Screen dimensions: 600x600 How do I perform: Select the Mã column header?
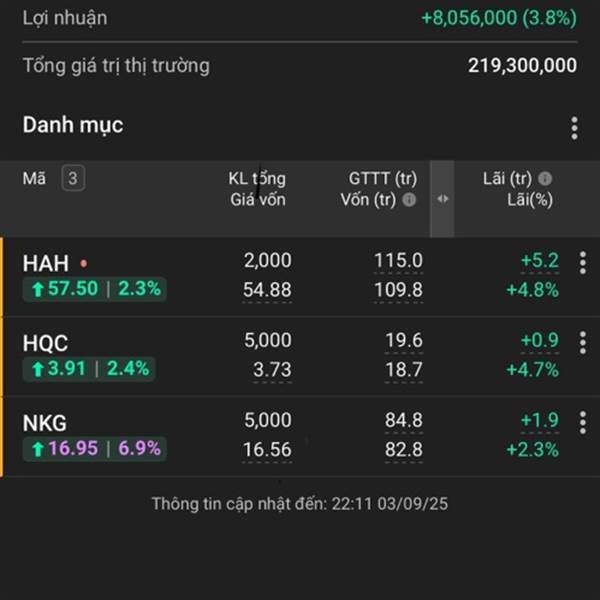[x=34, y=178]
